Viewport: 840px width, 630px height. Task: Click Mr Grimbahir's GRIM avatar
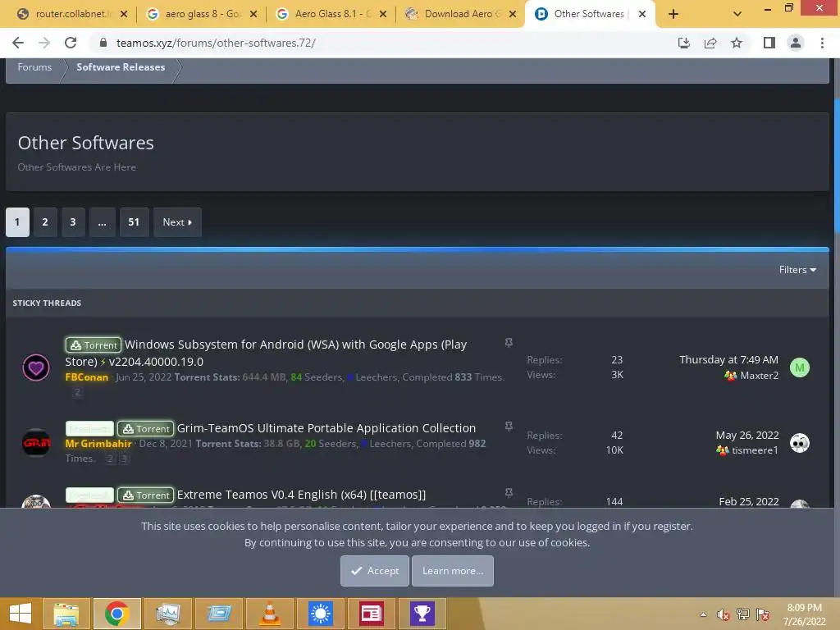(x=36, y=442)
